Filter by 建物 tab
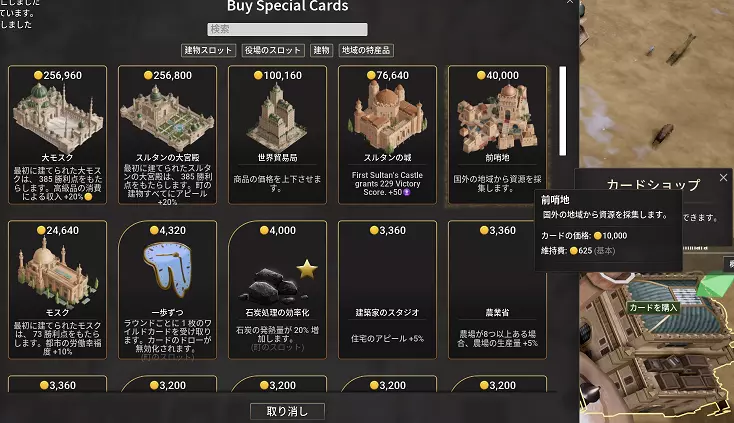The image size is (734, 423). point(322,50)
